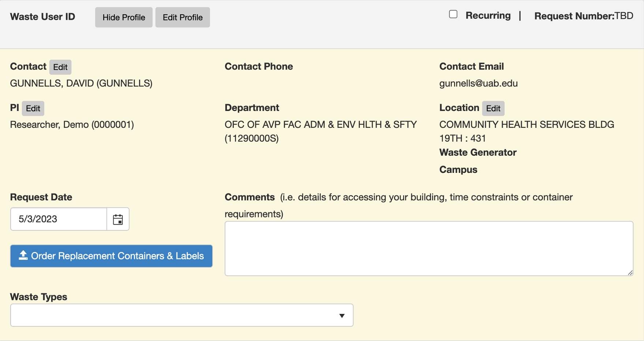Click the gunnells@uab.edu contact email
The image size is (644, 341).
pyautogui.click(x=478, y=84)
